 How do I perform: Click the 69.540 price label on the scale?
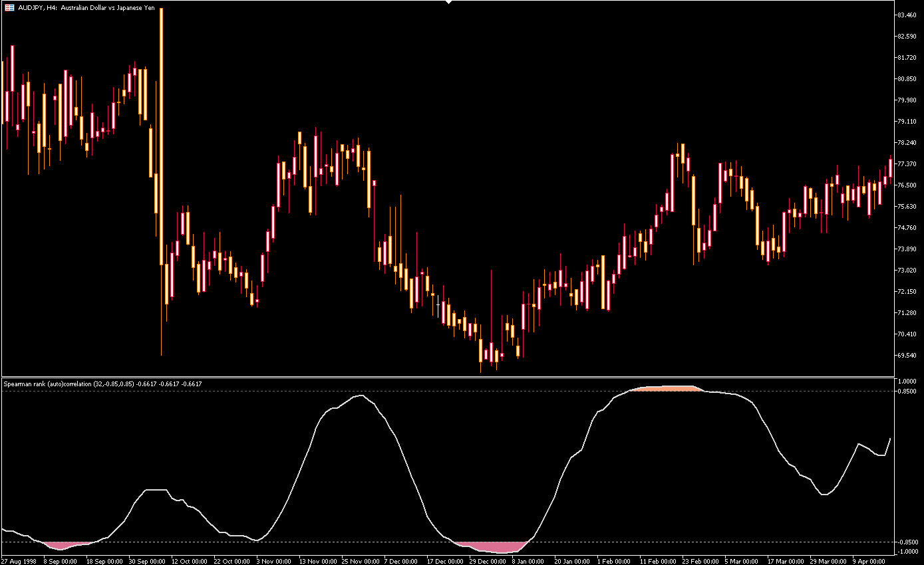click(x=907, y=356)
